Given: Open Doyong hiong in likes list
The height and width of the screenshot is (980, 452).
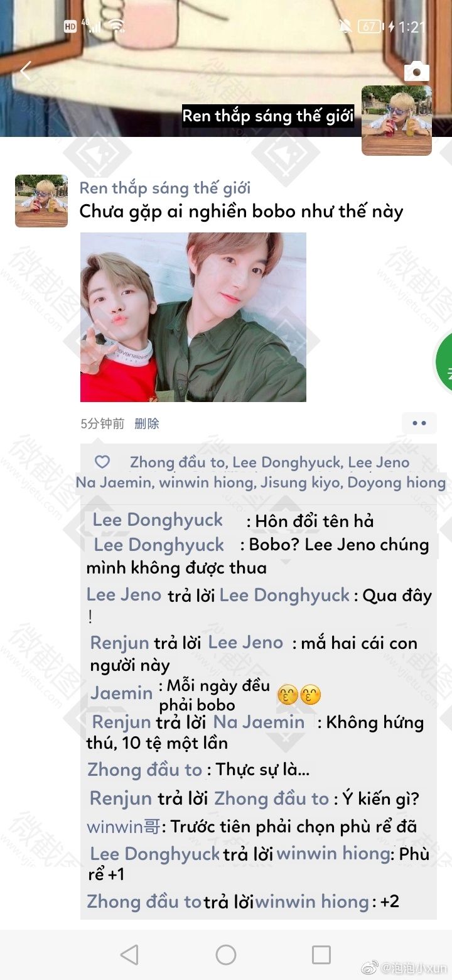Looking at the screenshot, I should 397,482.
